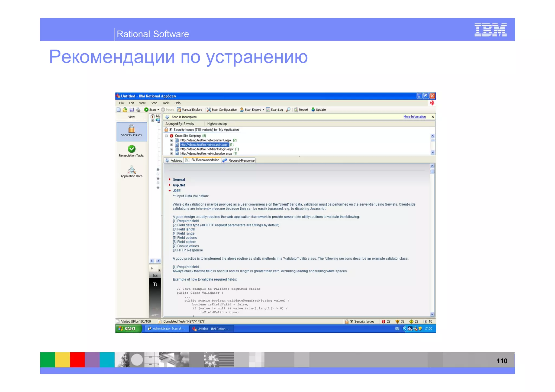555x392 pixels.
Task: Click the Scan Expert toolbar item
Action: click(x=251, y=110)
